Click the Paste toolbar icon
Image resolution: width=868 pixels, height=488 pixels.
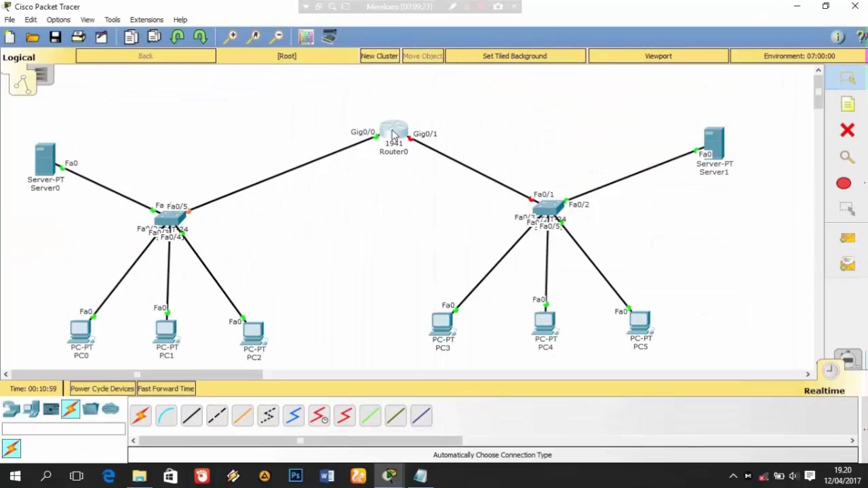(155, 37)
